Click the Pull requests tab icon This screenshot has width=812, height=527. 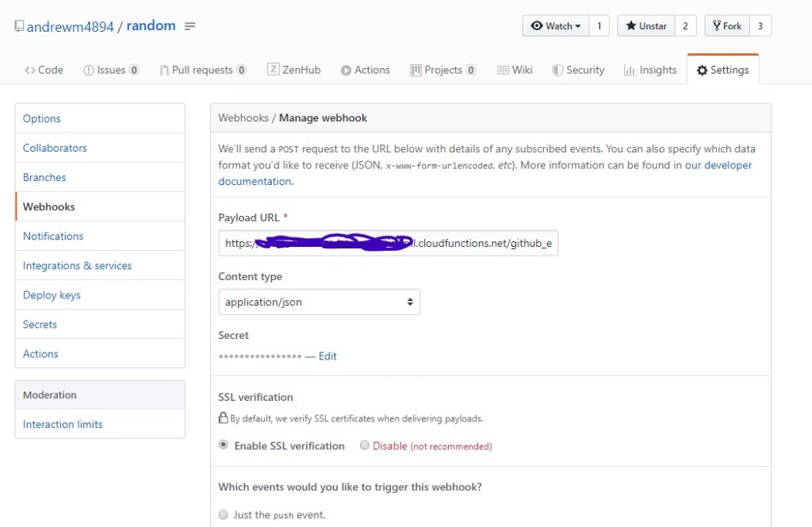(x=164, y=71)
